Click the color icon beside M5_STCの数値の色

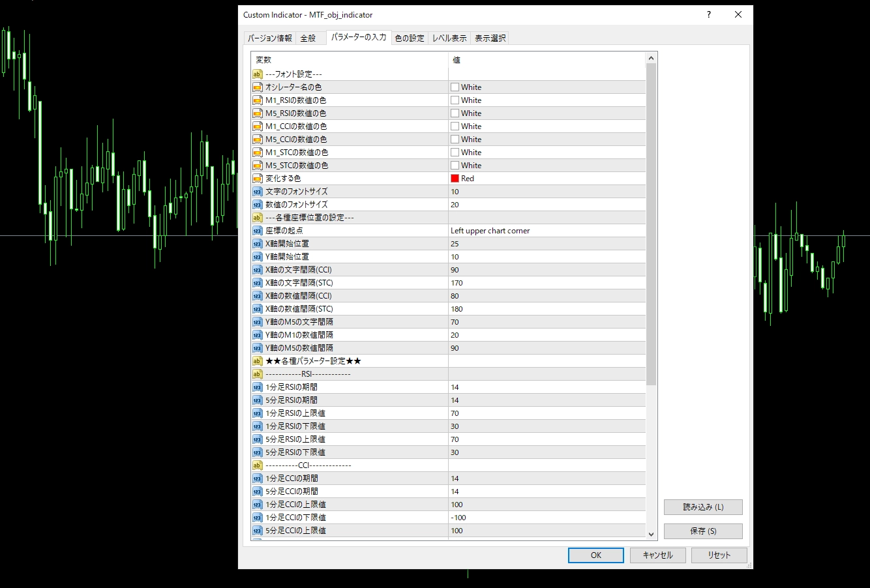point(258,166)
